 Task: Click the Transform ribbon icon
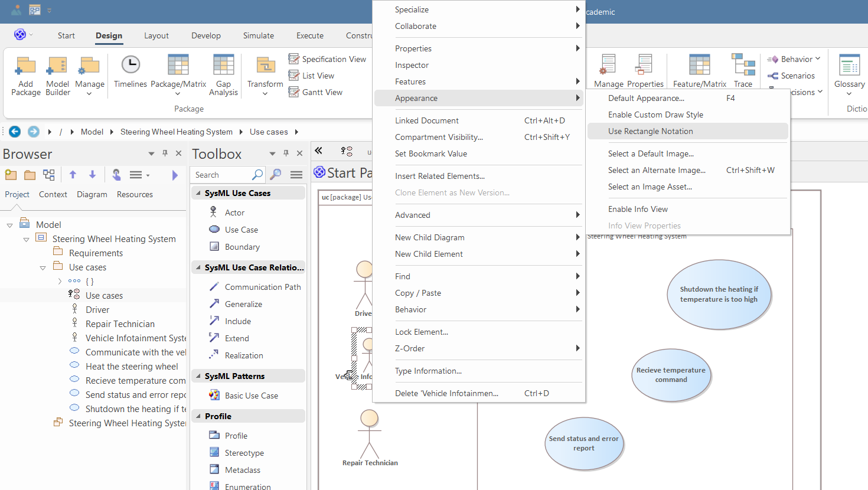[x=265, y=76]
